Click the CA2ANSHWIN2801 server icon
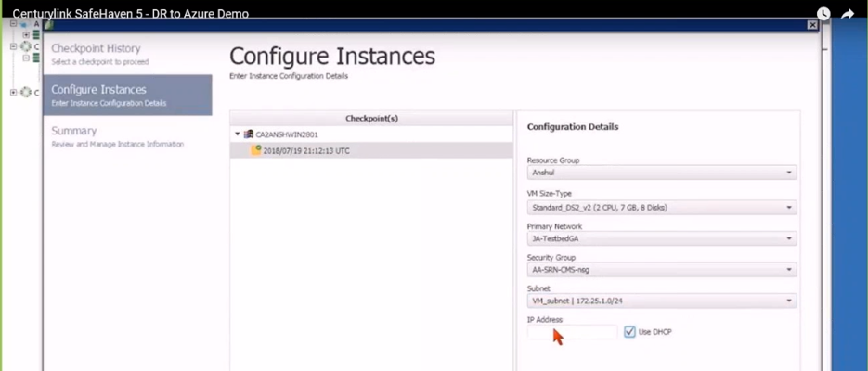868x371 pixels. 249,134
